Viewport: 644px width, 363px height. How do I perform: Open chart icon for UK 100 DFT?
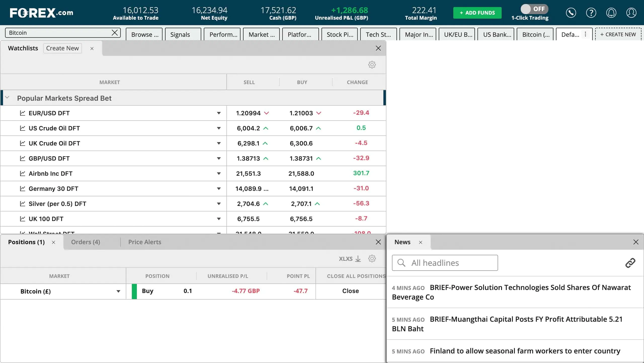click(22, 219)
